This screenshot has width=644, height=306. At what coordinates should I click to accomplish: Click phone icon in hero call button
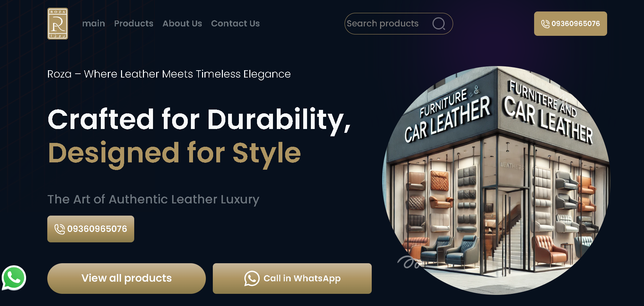click(x=59, y=229)
